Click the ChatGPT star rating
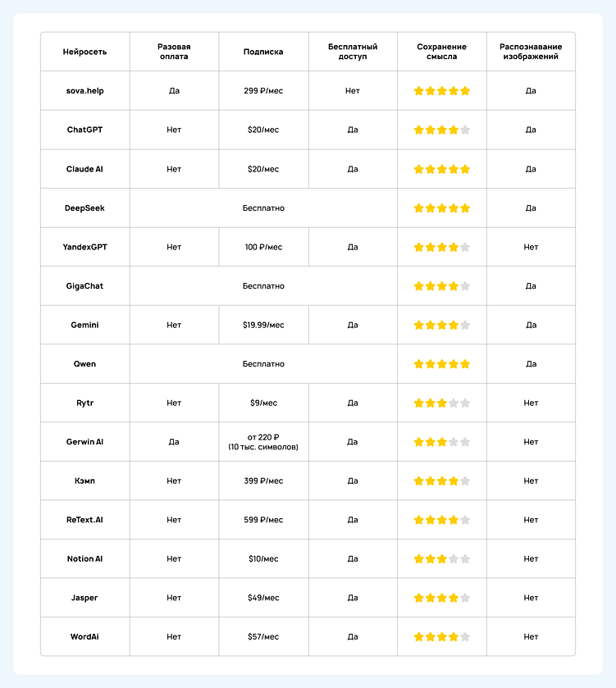This screenshot has height=688, width=616. coord(442,130)
